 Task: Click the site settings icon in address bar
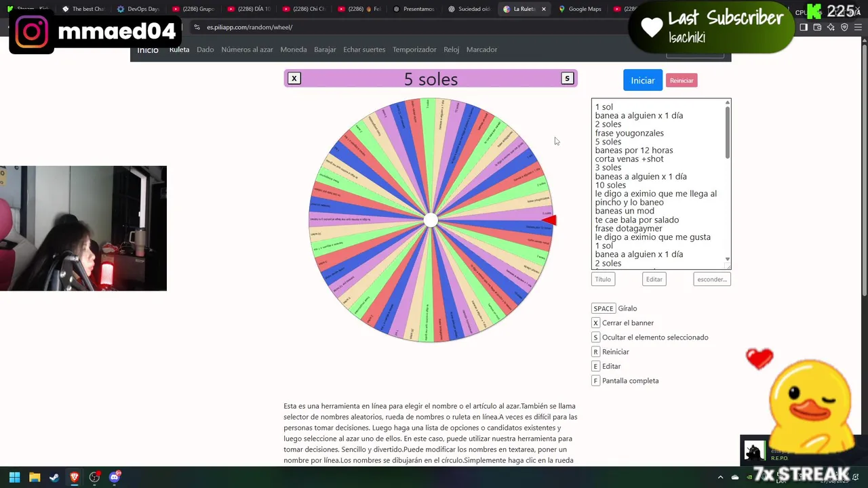197,27
